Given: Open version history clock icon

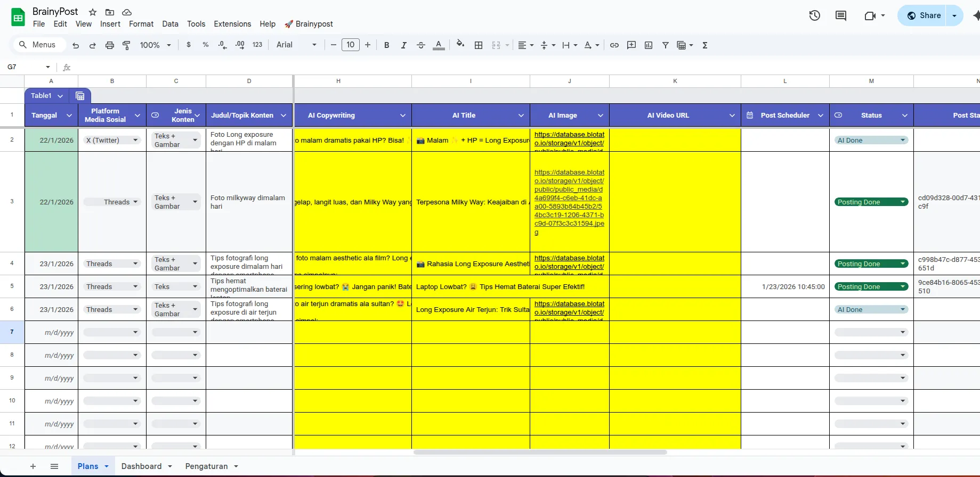Looking at the screenshot, I should coord(815,15).
